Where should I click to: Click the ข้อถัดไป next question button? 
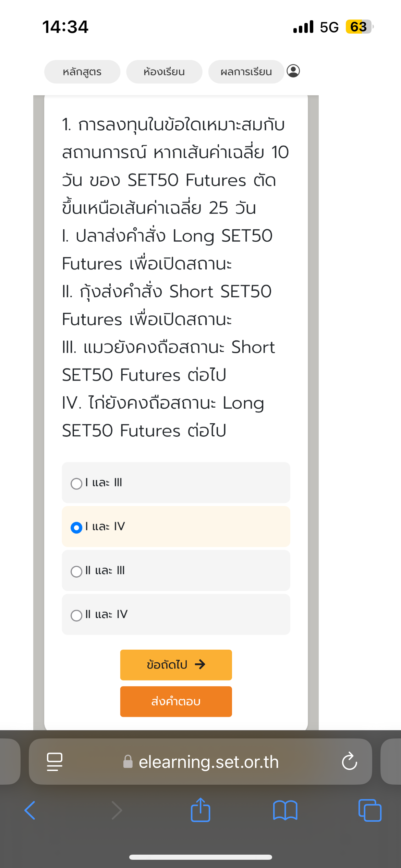click(x=176, y=665)
